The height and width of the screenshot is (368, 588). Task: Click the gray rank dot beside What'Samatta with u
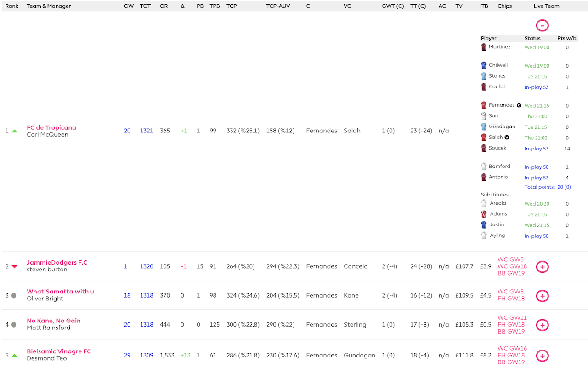coord(14,295)
